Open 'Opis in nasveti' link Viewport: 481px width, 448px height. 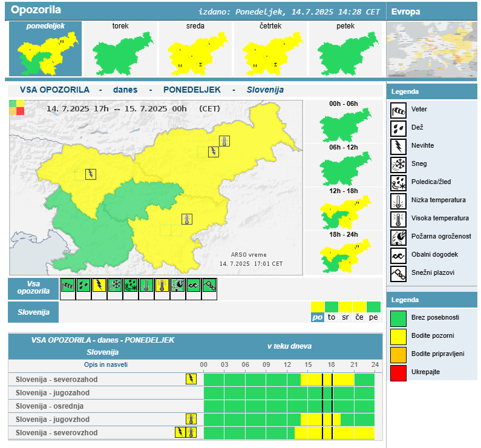[x=106, y=364]
